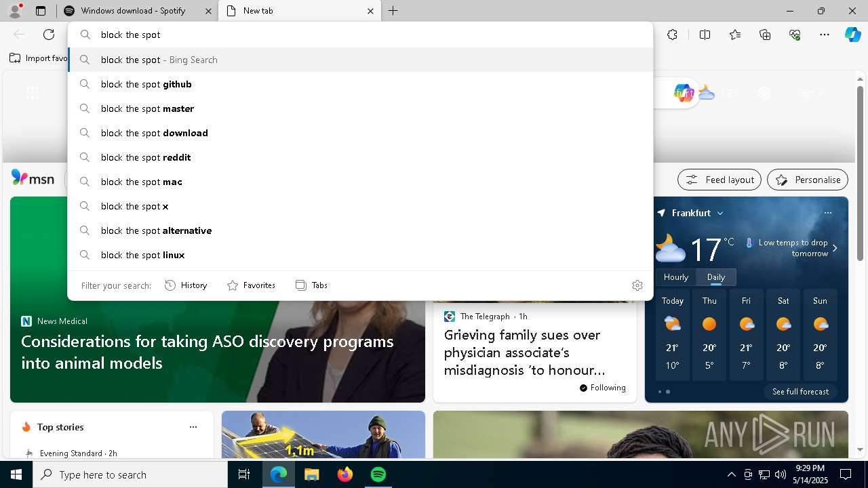This screenshot has width=868, height=488.
Task: Open Spotify from the taskbar
Action: coord(378,474)
